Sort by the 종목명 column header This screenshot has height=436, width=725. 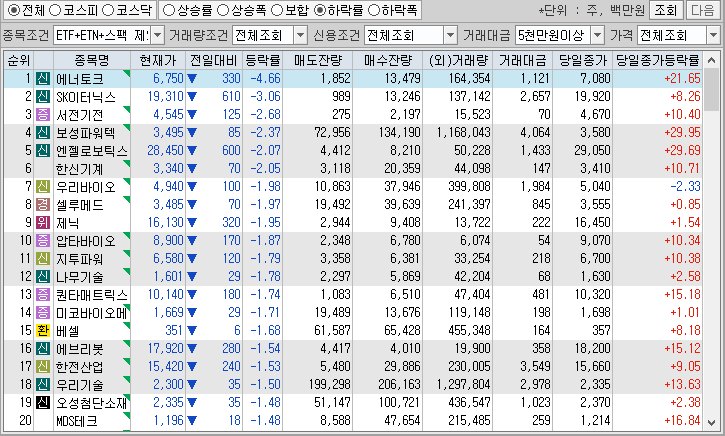[92, 60]
